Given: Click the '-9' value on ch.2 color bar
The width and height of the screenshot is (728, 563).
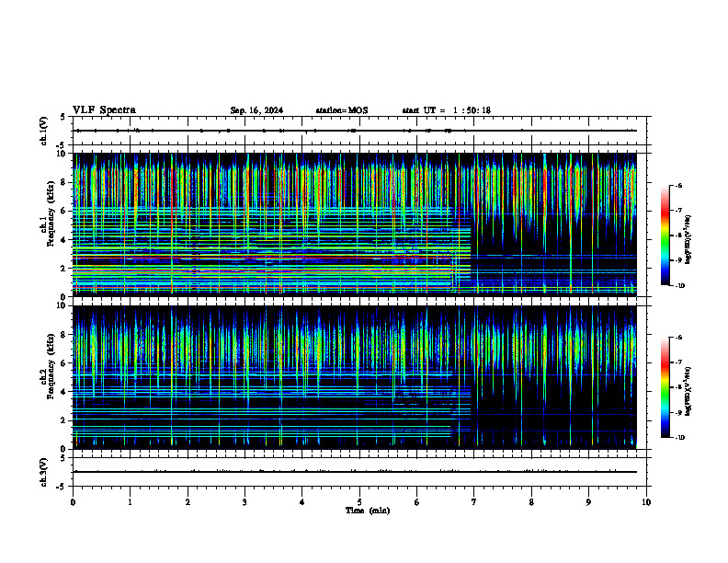Looking at the screenshot, I should coord(677,412).
